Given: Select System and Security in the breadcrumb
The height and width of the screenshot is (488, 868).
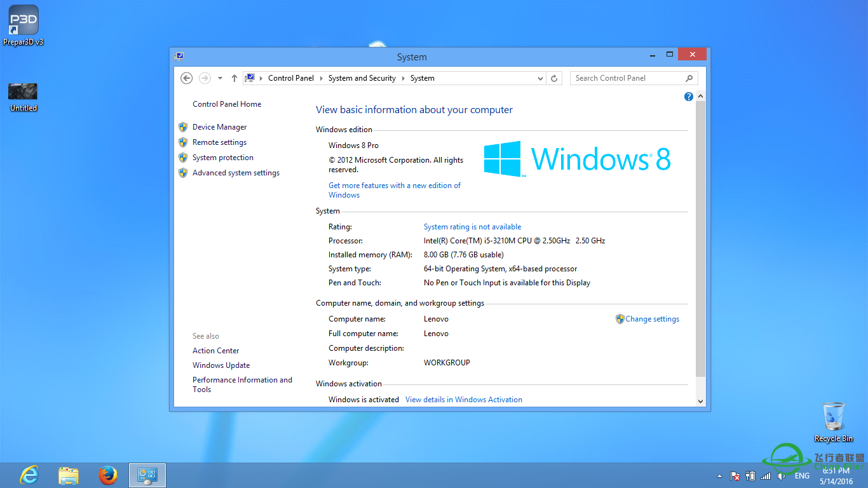Looking at the screenshot, I should point(362,78).
